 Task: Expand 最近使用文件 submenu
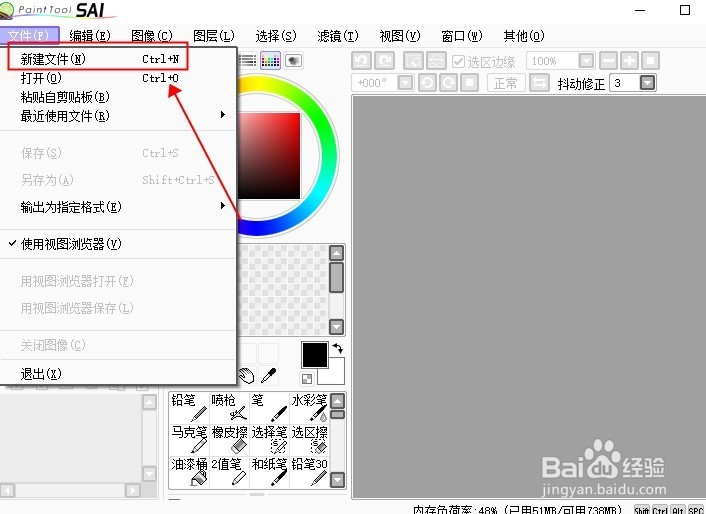tap(118, 116)
